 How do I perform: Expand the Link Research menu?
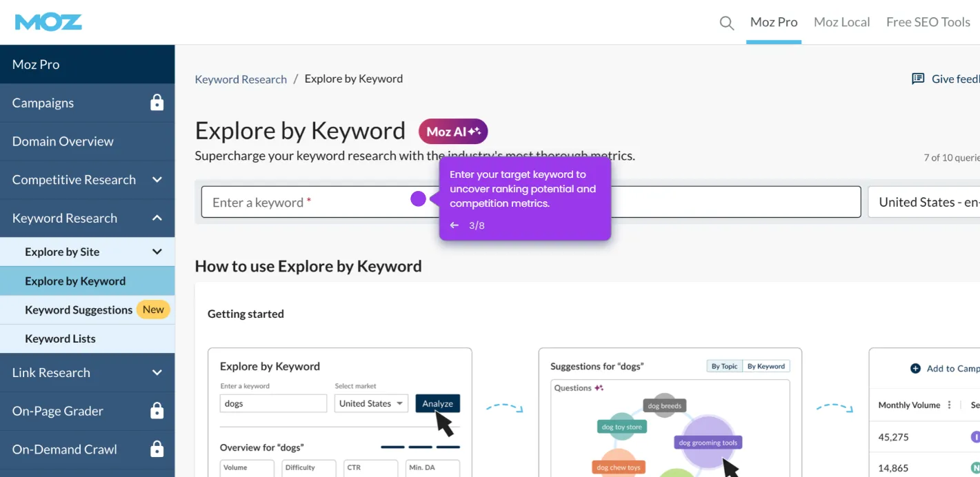click(157, 373)
